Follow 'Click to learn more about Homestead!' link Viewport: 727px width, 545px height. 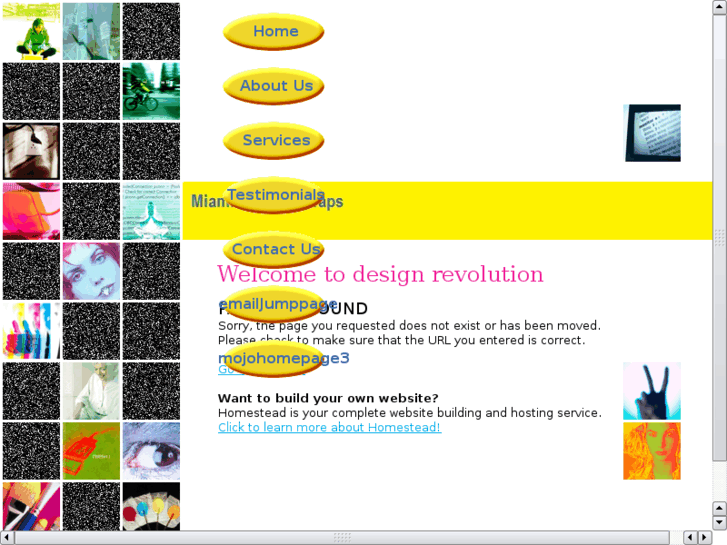pyautogui.click(x=329, y=427)
